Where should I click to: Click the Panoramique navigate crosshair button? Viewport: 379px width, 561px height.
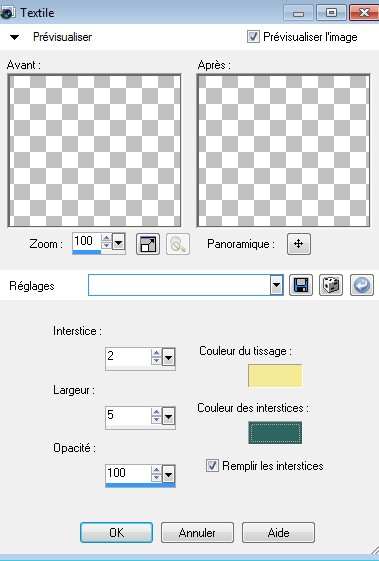[299, 244]
